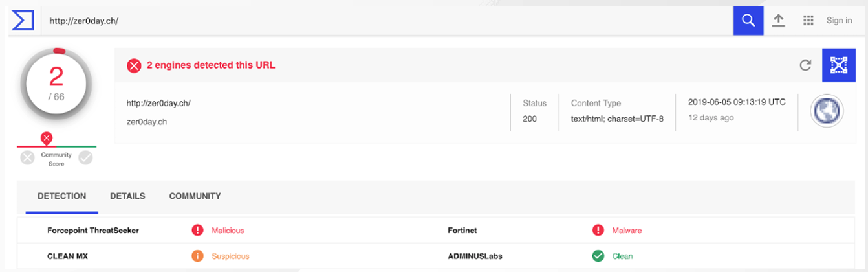Screen dimensions: 868x272
Task: Open the upload file icon
Action: (x=779, y=21)
